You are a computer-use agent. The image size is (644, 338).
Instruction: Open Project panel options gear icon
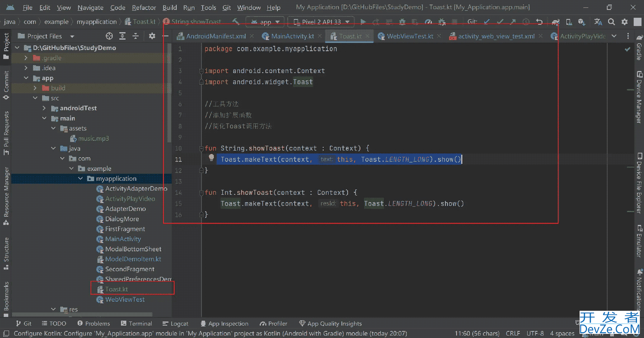[152, 36]
